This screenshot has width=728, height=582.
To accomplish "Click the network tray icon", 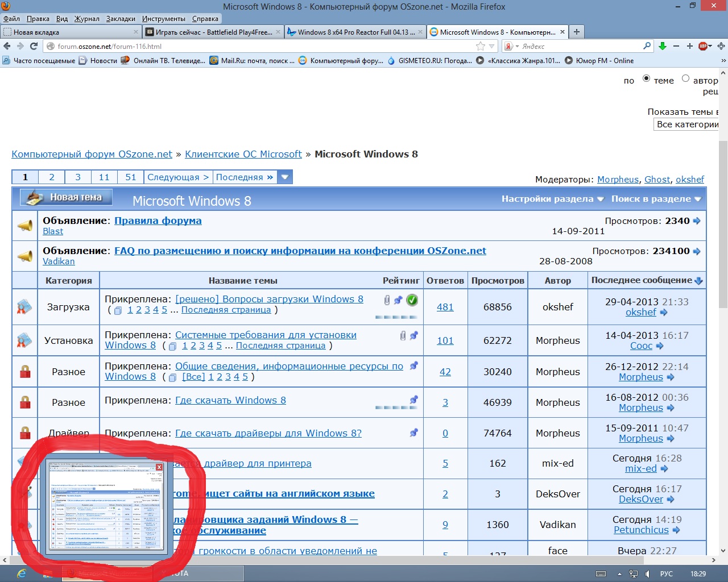I will (x=634, y=574).
